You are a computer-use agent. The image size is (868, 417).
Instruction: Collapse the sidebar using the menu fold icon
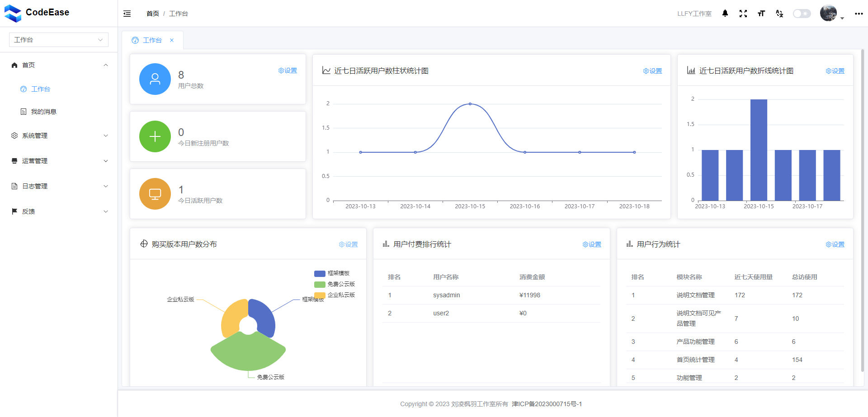tap(127, 14)
